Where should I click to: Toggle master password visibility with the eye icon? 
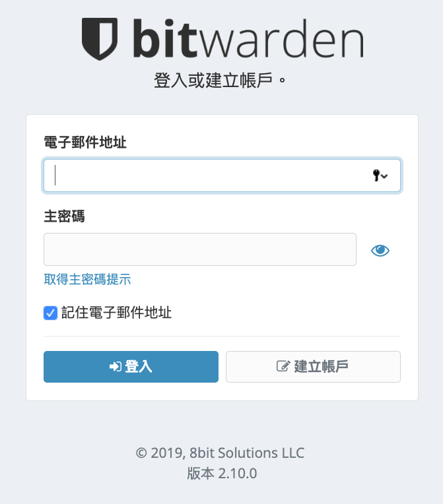380,251
